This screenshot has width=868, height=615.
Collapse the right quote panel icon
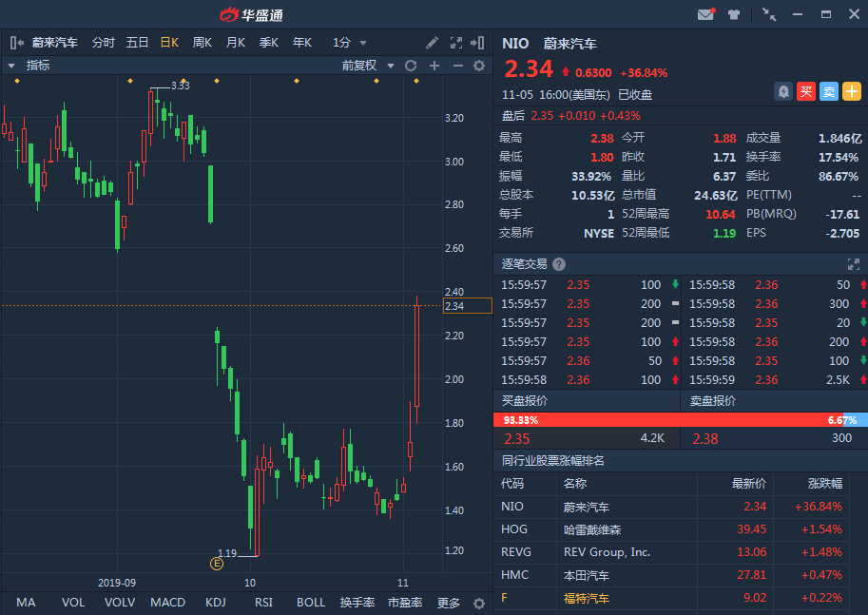[477, 43]
